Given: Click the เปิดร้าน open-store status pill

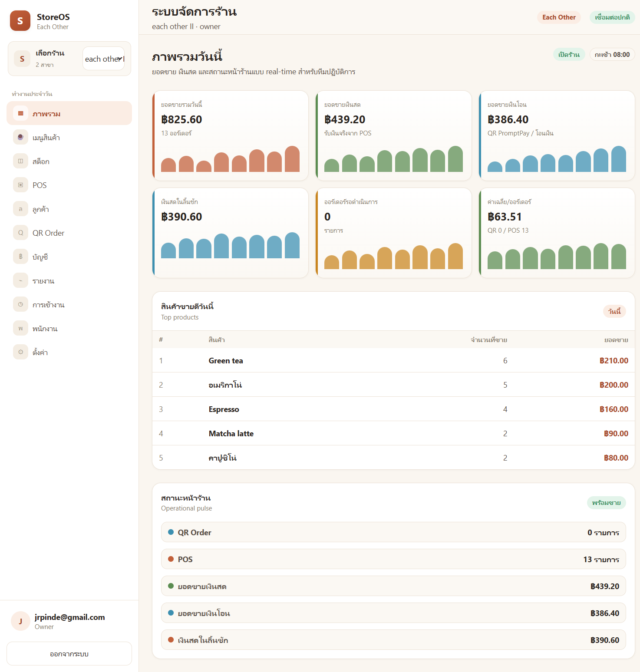Looking at the screenshot, I should click(569, 55).
